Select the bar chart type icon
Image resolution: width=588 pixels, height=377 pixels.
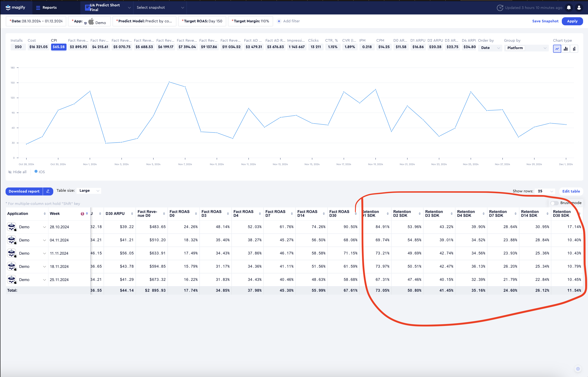pyautogui.click(x=565, y=49)
